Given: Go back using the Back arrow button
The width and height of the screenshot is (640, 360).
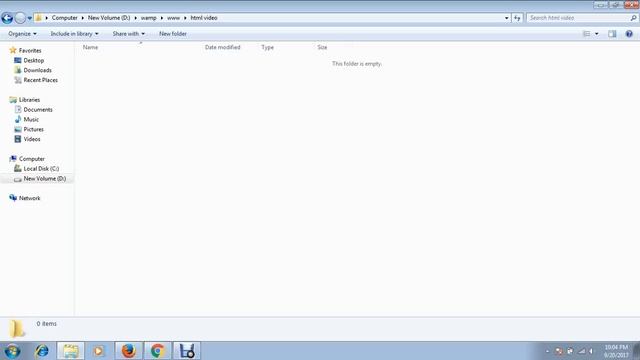Looking at the screenshot, I should 7,18.
